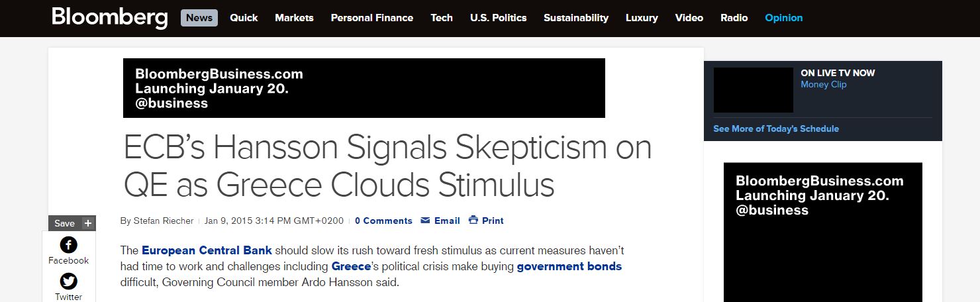The height and width of the screenshot is (302, 980).
Task: Click the printer Print icon
Action: (x=473, y=221)
